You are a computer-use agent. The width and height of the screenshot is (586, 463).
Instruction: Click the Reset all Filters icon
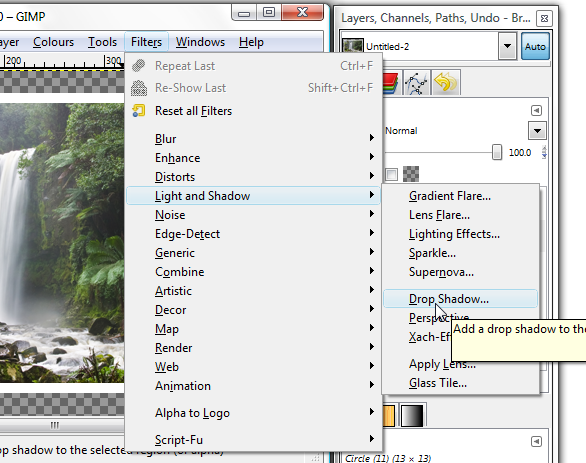139,111
